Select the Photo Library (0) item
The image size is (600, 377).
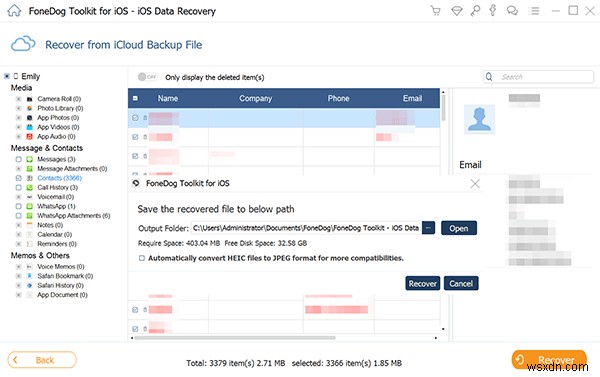point(60,108)
